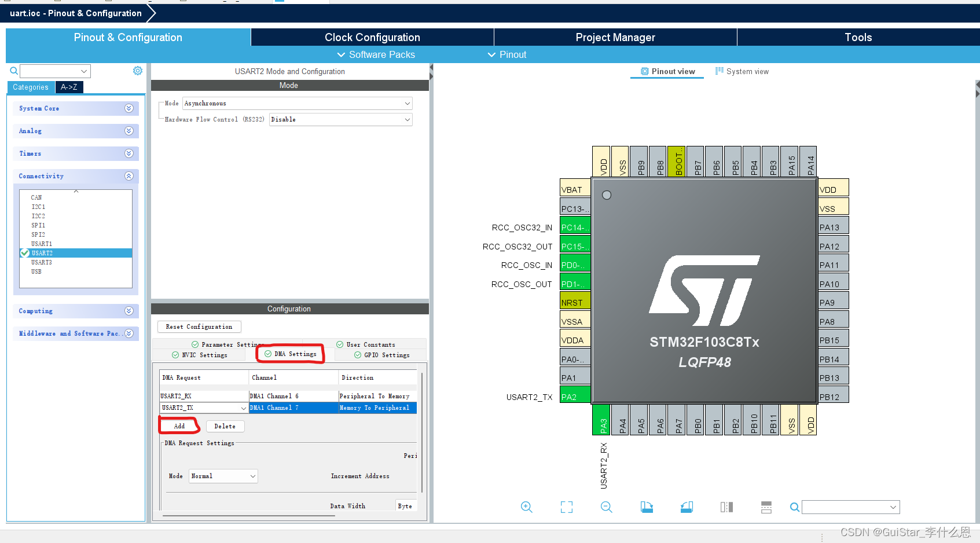
Task: Select the USART2_RX DMA request row
Action: point(288,396)
